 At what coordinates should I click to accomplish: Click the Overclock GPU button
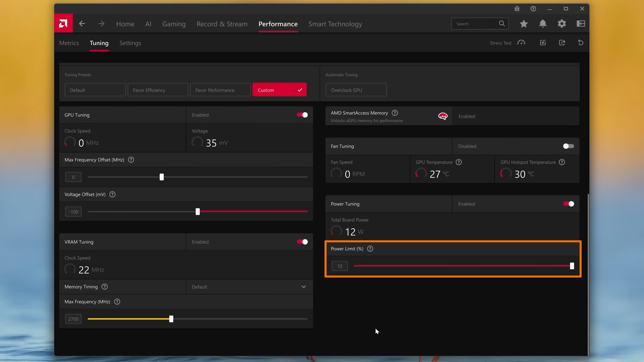[356, 90]
